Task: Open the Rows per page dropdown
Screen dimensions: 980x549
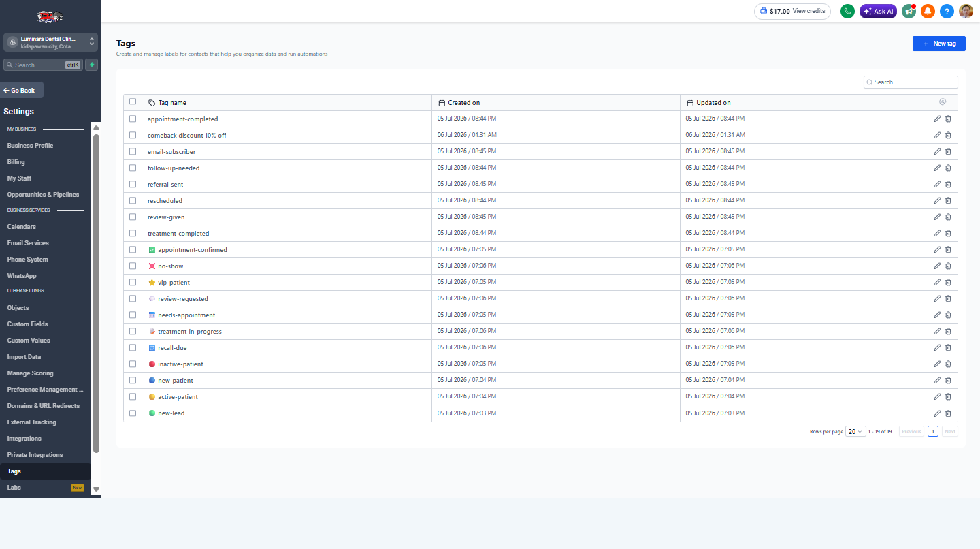Action: click(855, 431)
